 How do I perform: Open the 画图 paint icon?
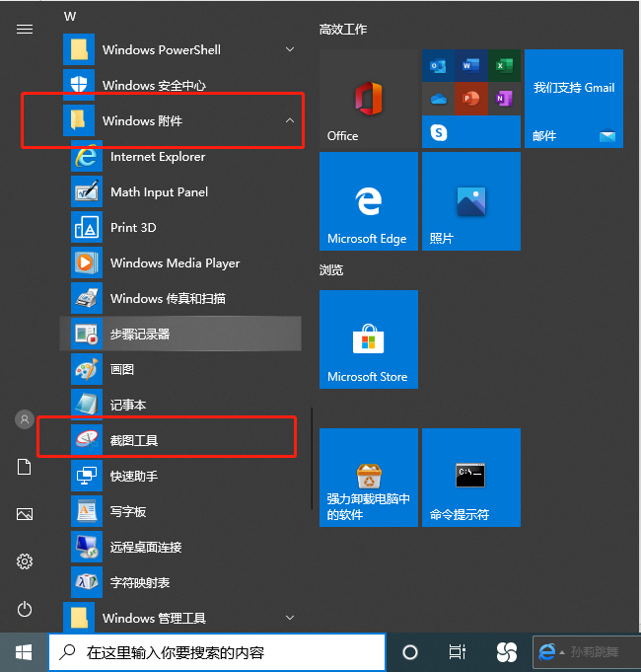click(87, 369)
